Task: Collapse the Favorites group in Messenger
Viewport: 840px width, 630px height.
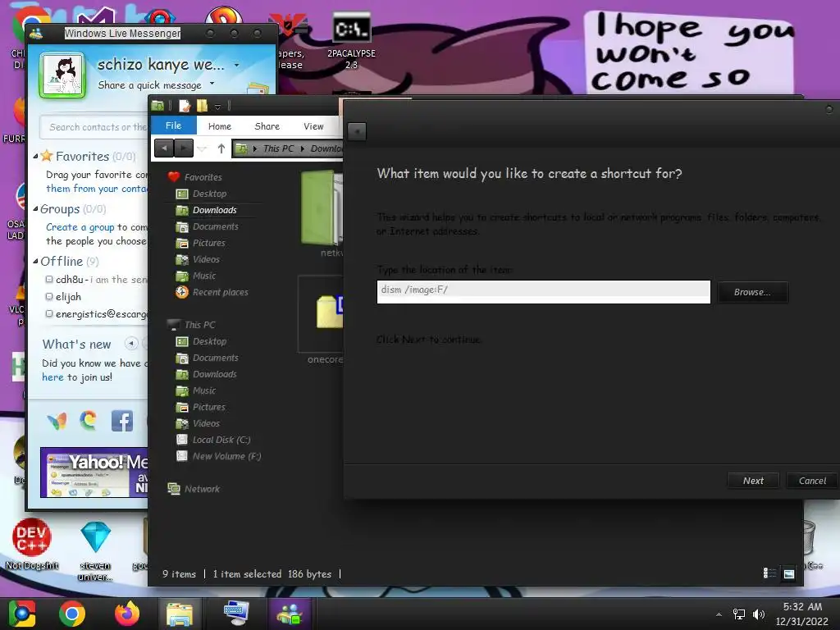Action: tap(35, 157)
